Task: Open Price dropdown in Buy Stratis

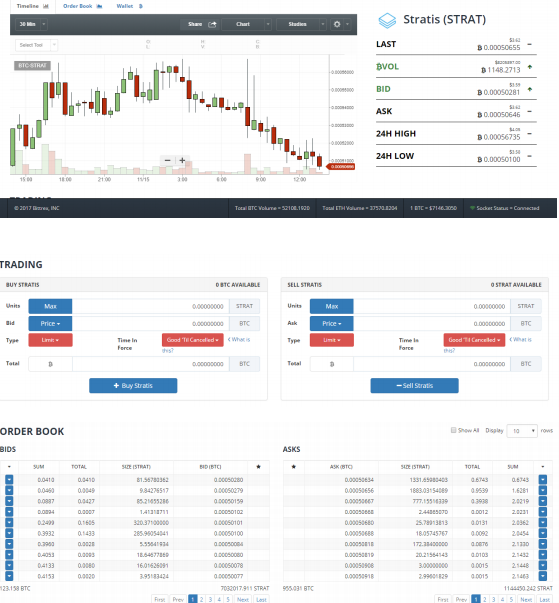Action: click(x=50, y=323)
